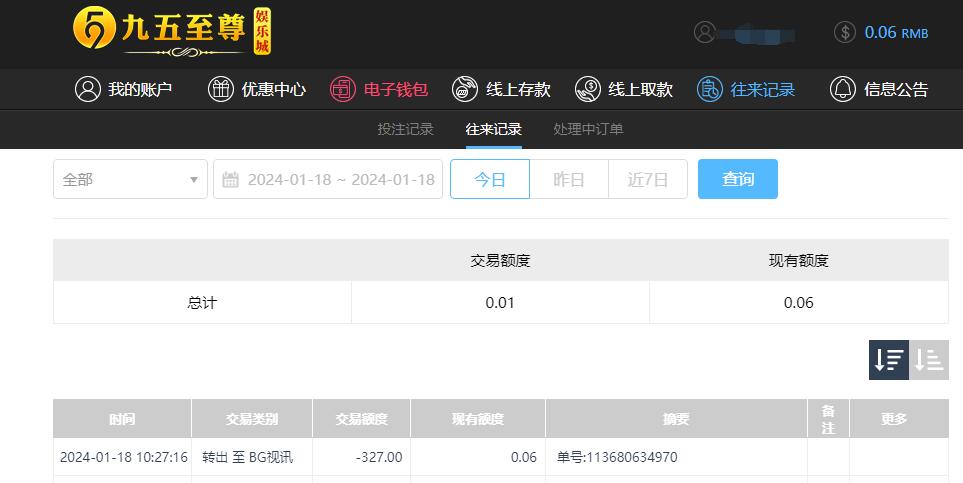Expand the 全部 transaction type dropdown
Image resolution: width=963 pixels, height=483 pixels.
coord(130,179)
